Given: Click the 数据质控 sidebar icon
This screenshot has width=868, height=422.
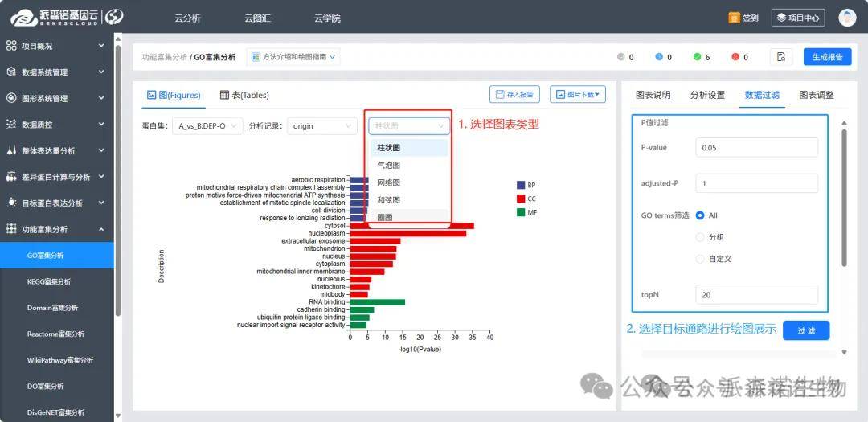Looking at the screenshot, I should [11, 125].
